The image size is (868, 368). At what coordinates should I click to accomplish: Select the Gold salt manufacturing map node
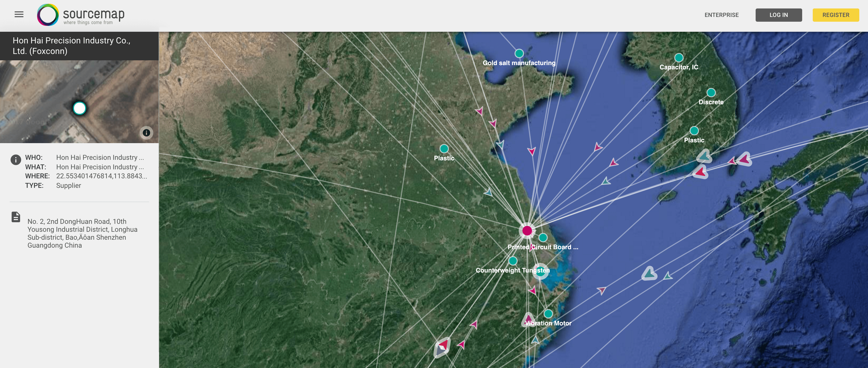[x=519, y=53]
